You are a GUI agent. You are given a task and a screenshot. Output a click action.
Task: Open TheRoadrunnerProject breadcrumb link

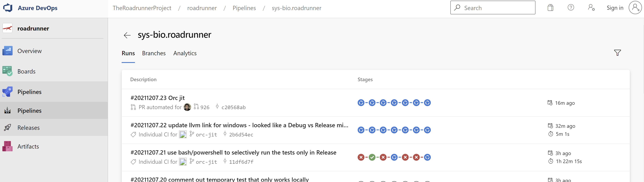[x=142, y=8]
